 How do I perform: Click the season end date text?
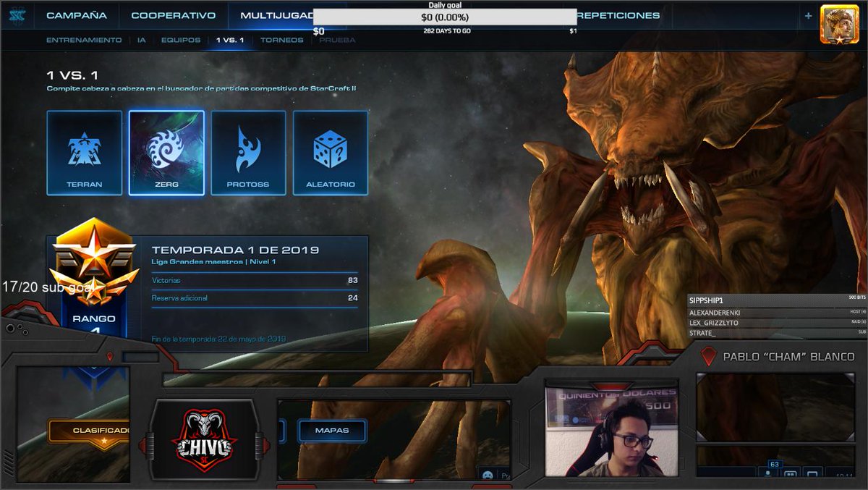pyautogui.click(x=218, y=339)
